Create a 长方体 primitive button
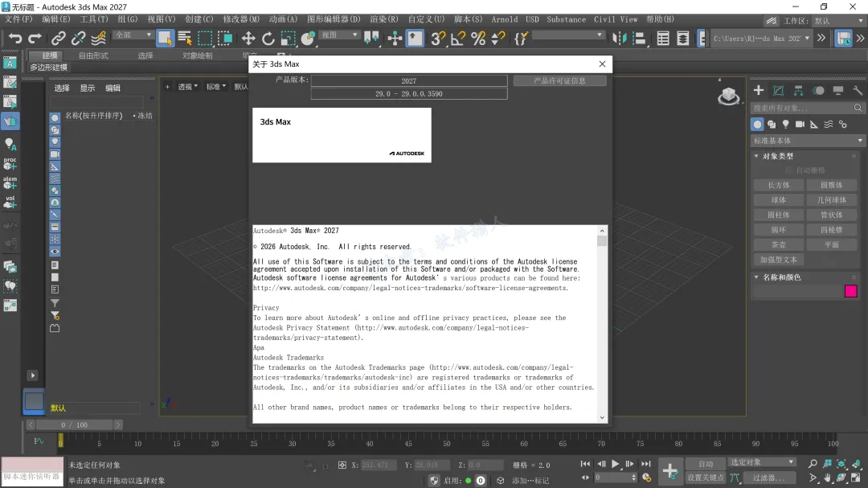868x488 pixels. [x=778, y=185]
